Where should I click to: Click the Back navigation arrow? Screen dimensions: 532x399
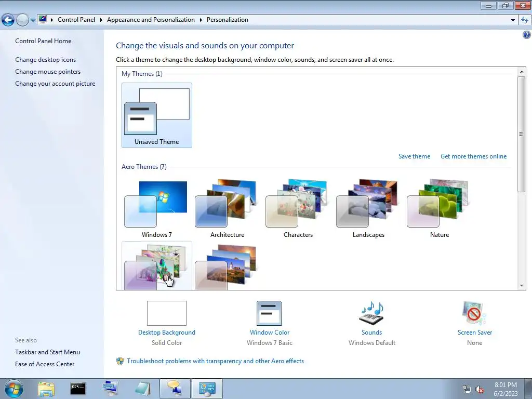[x=8, y=20]
